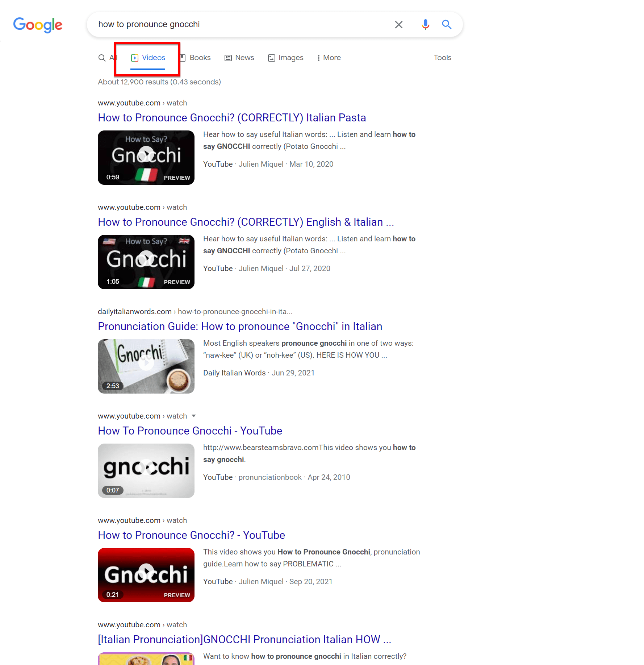Switch to the Videos tab

click(153, 58)
